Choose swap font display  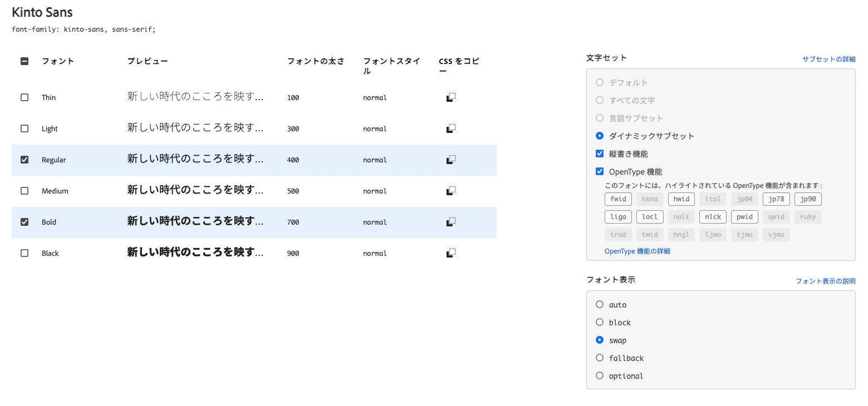coord(600,340)
